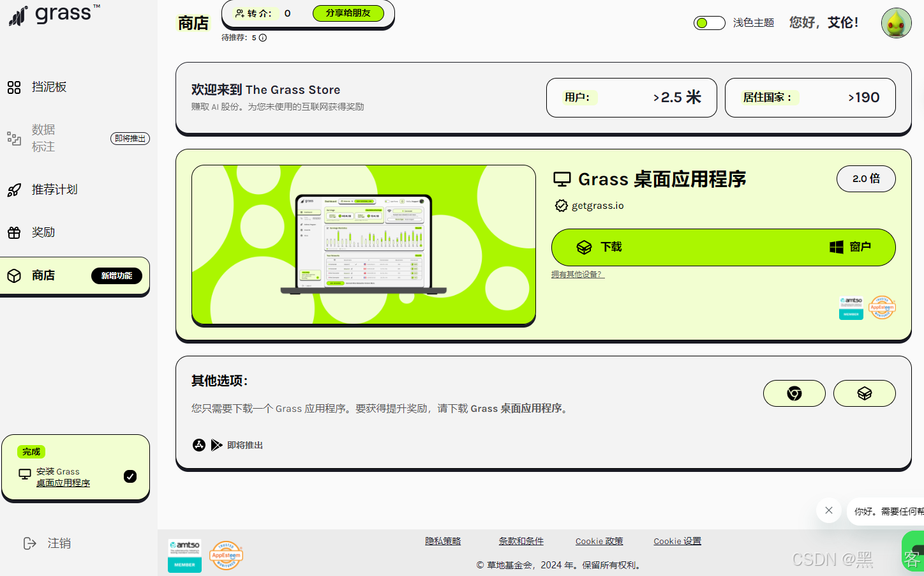Screen dimensions: 924x576
Task: Click the cube icon for 商店
Action: tap(14, 276)
